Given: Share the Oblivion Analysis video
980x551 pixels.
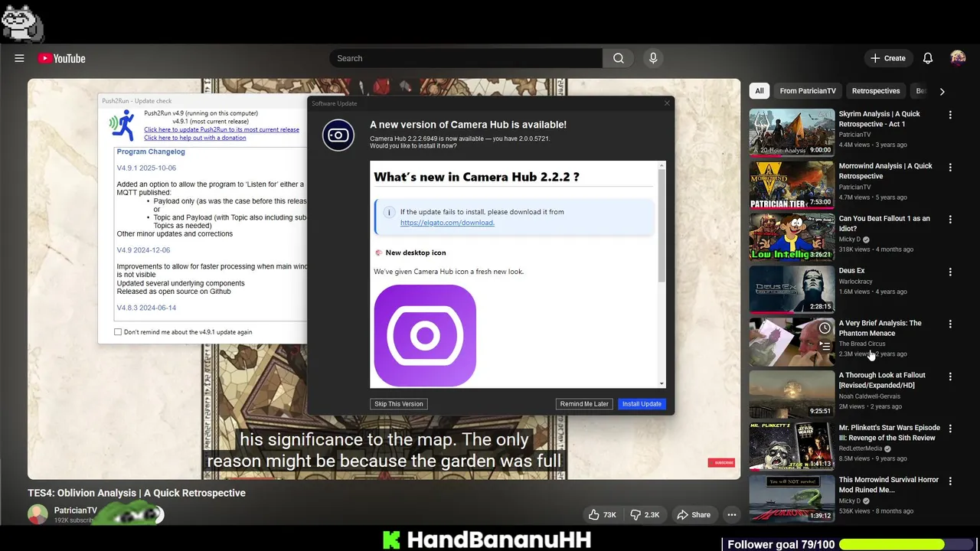Looking at the screenshot, I should pyautogui.click(x=694, y=515).
